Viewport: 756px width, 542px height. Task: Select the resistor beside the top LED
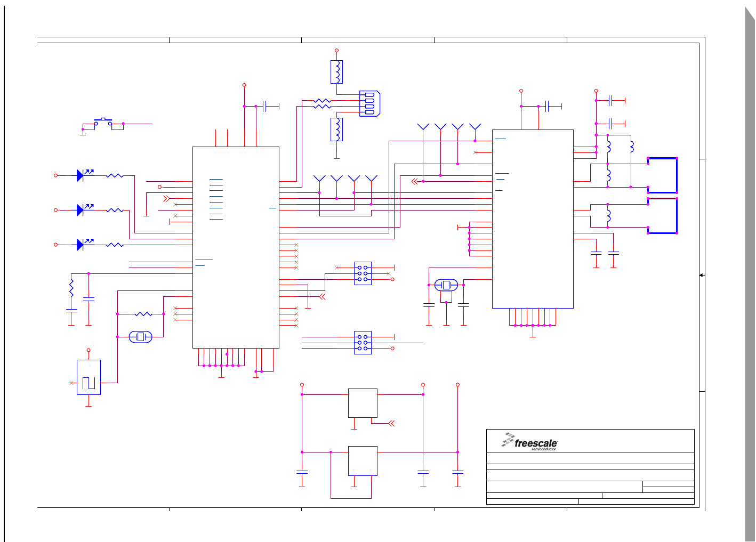click(x=115, y=175)
